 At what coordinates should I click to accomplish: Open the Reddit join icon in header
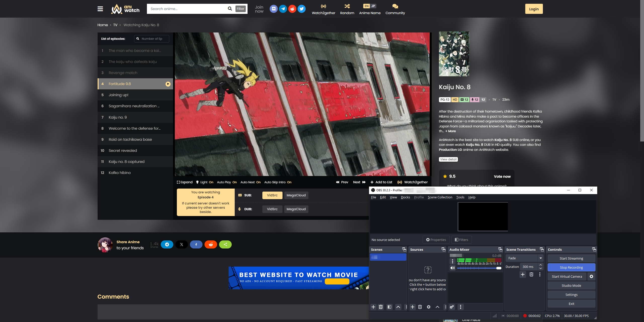coord(292,9)
